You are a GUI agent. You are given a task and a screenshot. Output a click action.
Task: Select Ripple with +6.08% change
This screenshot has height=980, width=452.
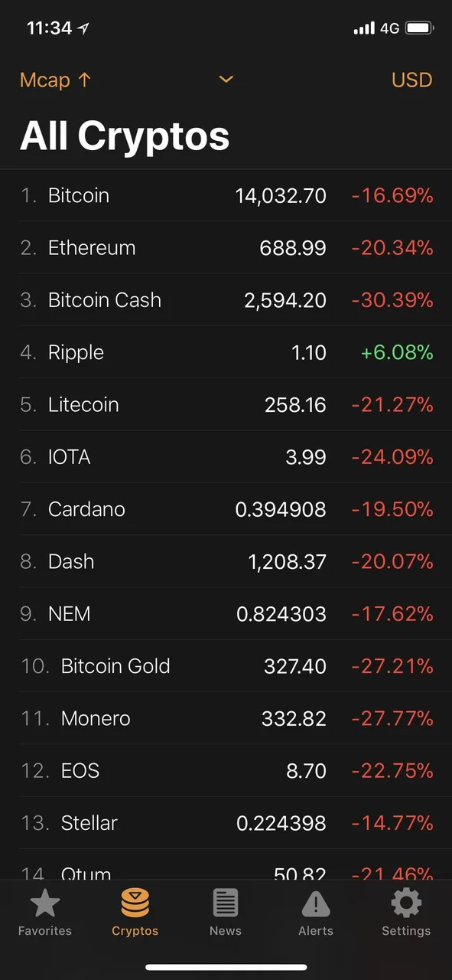[x=226, y=352]
